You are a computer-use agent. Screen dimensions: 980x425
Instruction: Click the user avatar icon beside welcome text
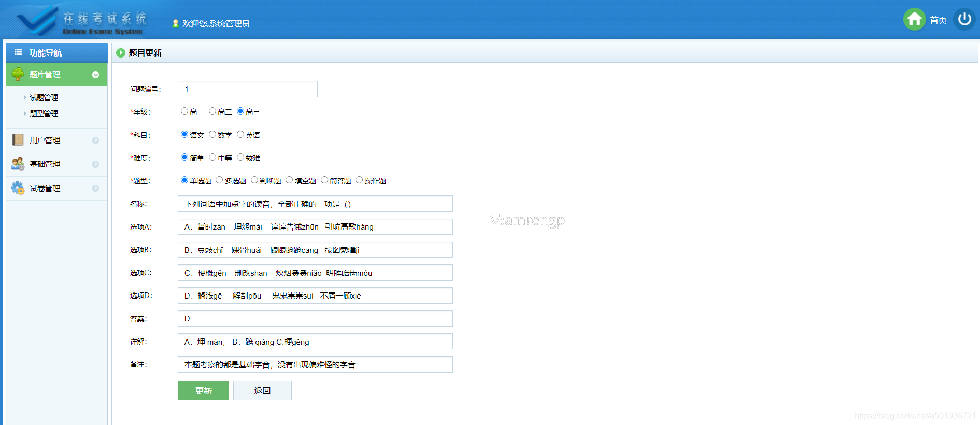point(176,23)
